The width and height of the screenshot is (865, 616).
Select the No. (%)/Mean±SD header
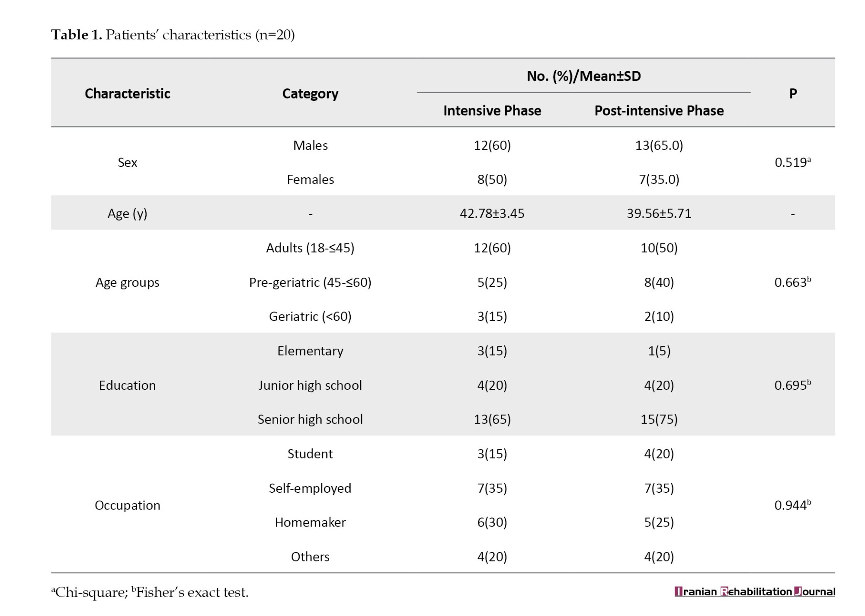[584, 76]
